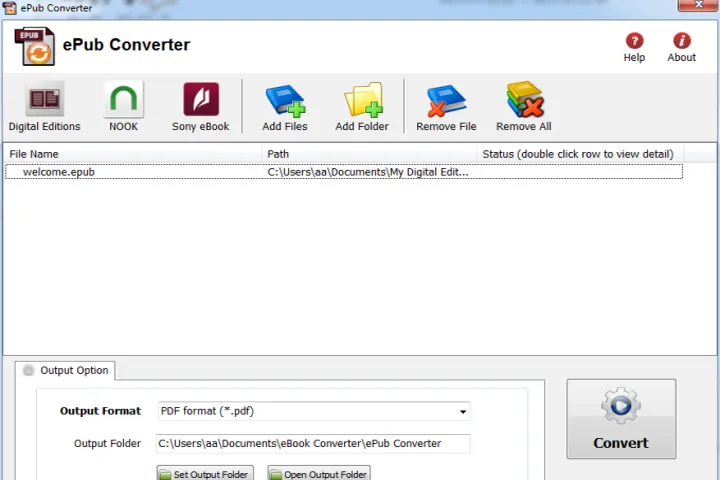Sort by File Name column header

pyautogui.click(x=133, y=154)
